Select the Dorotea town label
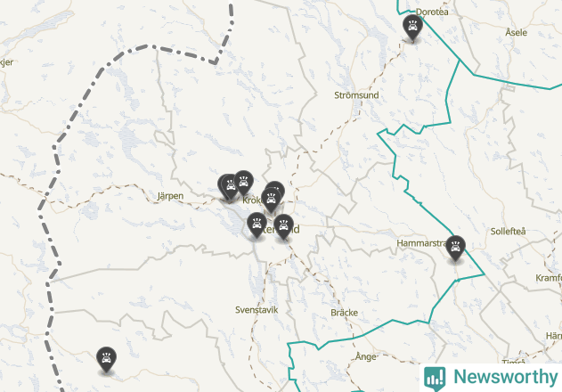This screenshot has width=562, height=392. tap(432, 12)
